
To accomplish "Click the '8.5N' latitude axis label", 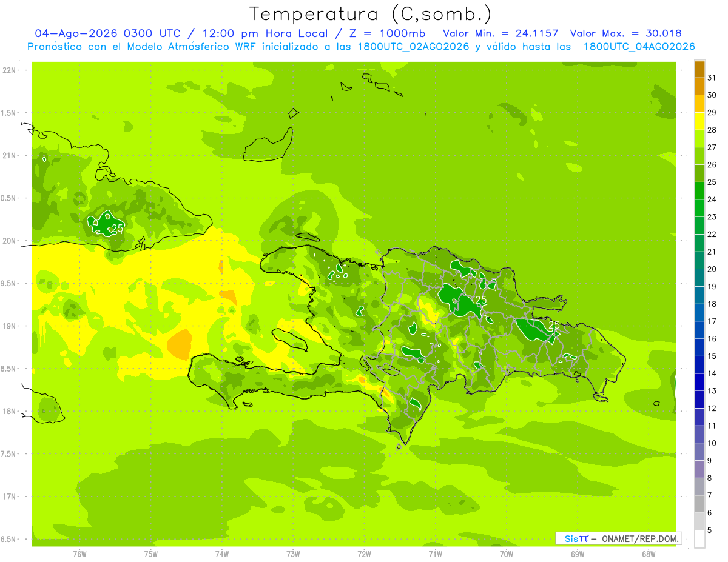I will click(x=9, y=369).
